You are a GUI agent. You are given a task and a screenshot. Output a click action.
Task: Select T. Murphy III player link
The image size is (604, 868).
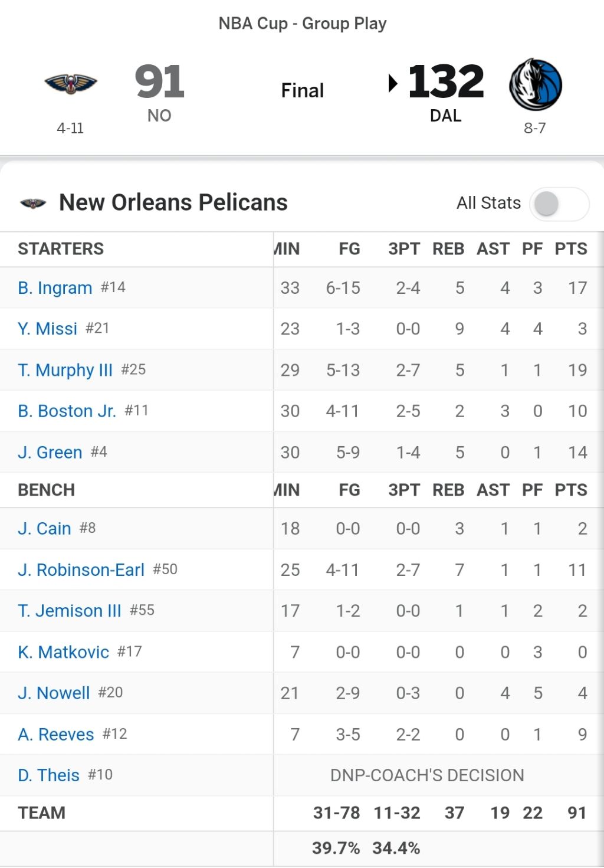click(65, 370)
